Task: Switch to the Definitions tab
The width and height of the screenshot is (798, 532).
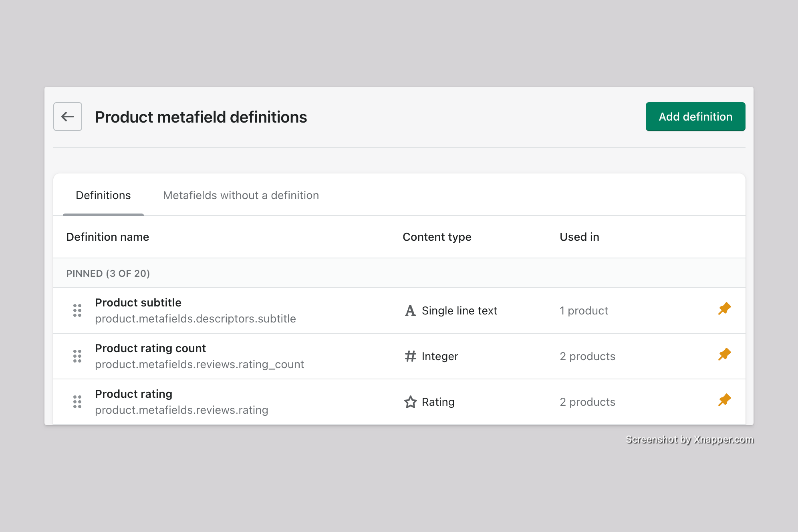Action: pos(103,195)
